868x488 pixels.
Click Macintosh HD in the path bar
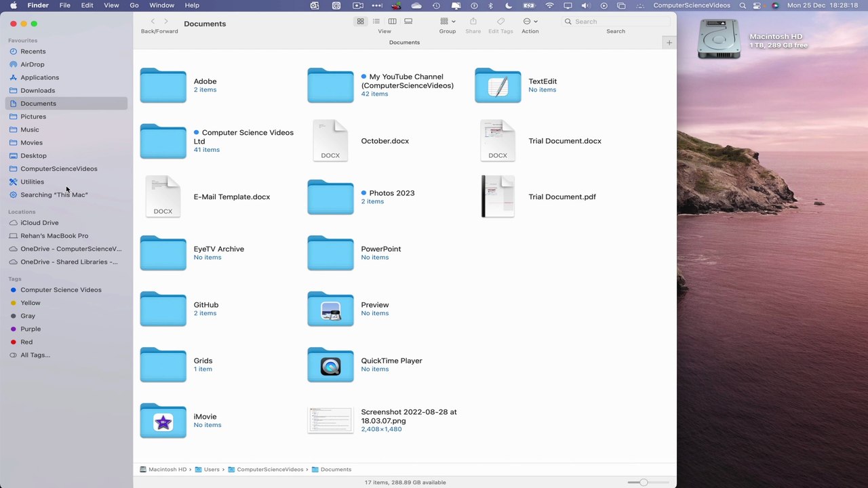[x=163, y=469]
